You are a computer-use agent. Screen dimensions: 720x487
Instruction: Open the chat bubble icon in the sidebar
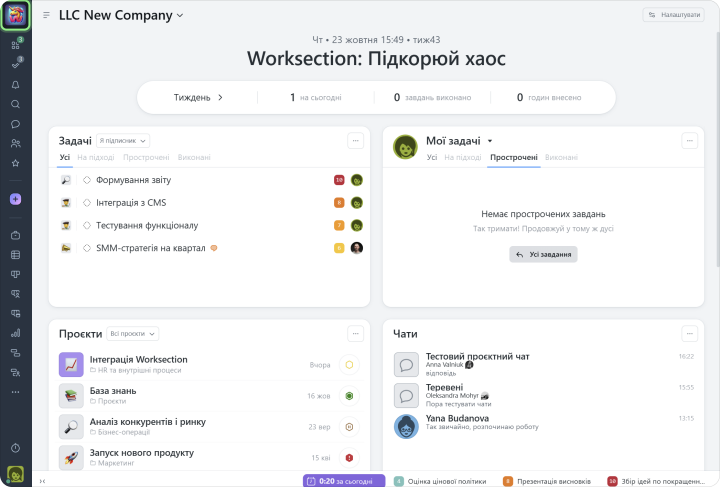[x=15, y=124]
